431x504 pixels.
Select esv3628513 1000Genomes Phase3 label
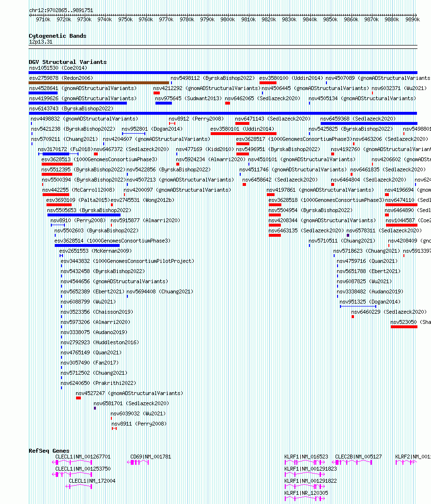click(x=100, y=159)
